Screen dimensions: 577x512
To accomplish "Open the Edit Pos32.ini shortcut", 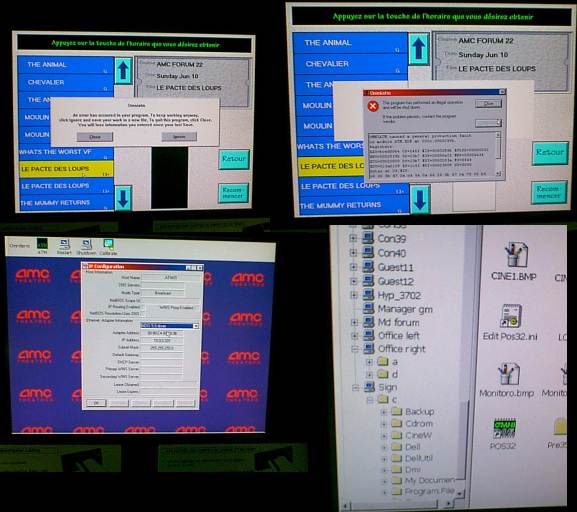I will coord(510,322).
